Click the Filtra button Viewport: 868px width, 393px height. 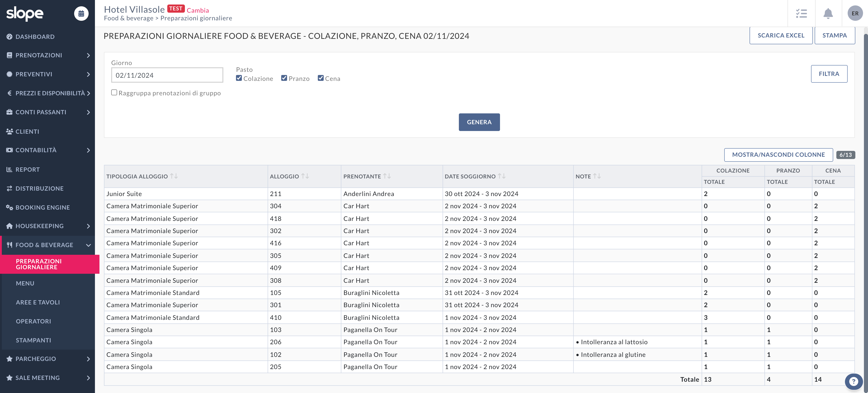(x=829, y=74)
